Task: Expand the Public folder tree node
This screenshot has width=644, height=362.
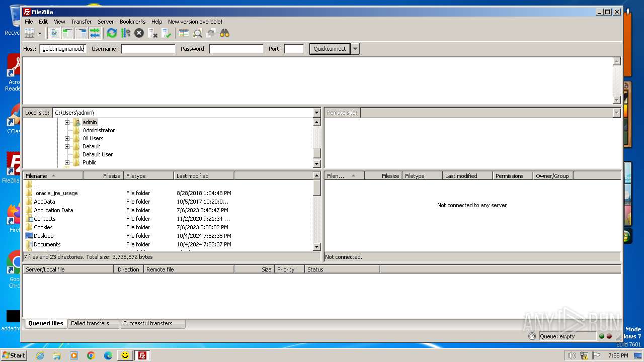Action: point(67,162)
